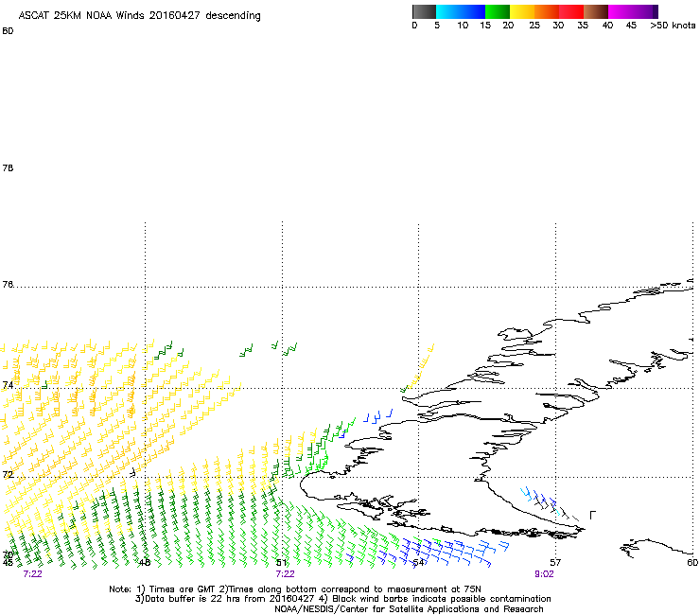Select the magenta 40-45 knots legend segment
The width and height of the screenshot is (700, 615).
(x=621, y=11)
